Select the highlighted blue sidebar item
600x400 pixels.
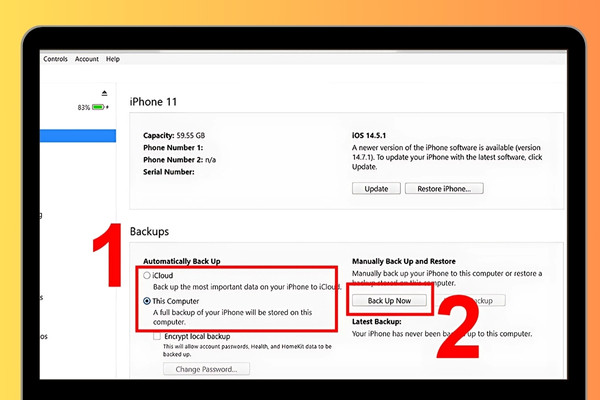point(78,136)
